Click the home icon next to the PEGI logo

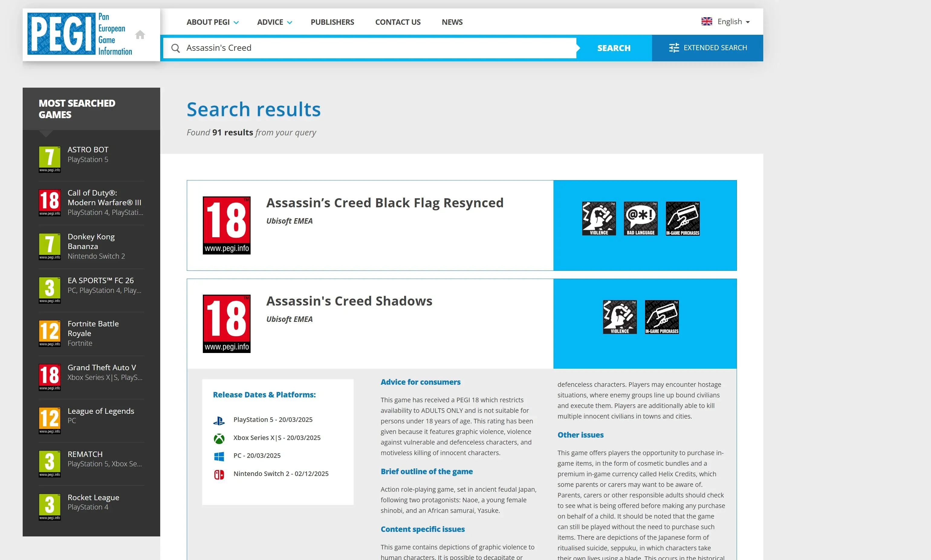pyautogui.click(x=140, y=34)
